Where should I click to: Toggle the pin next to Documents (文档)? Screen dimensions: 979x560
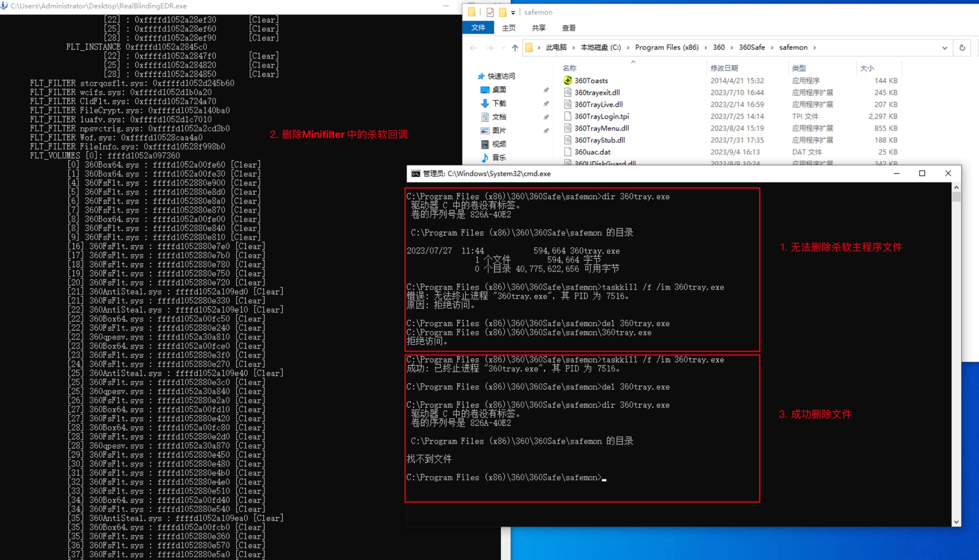coord(546,117)
